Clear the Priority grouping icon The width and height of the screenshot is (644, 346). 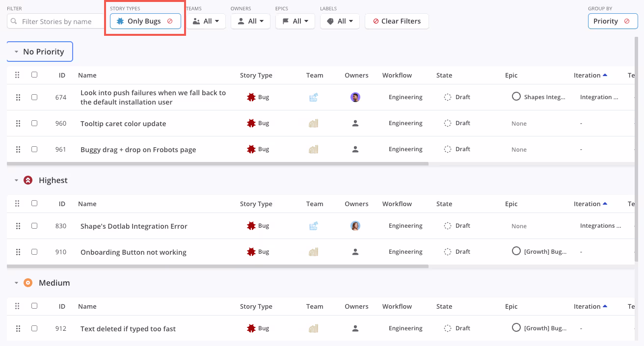[627, 21]
